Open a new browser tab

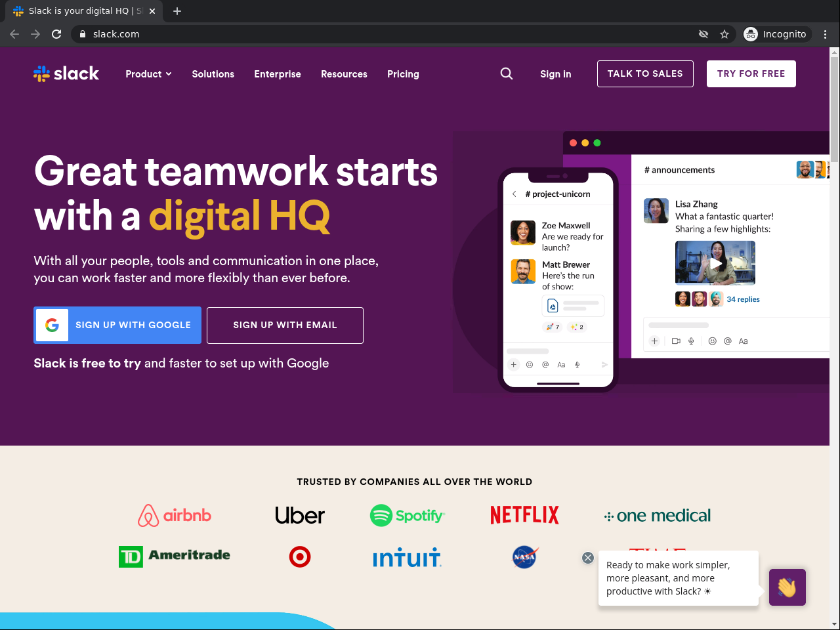tap(177, 11)
